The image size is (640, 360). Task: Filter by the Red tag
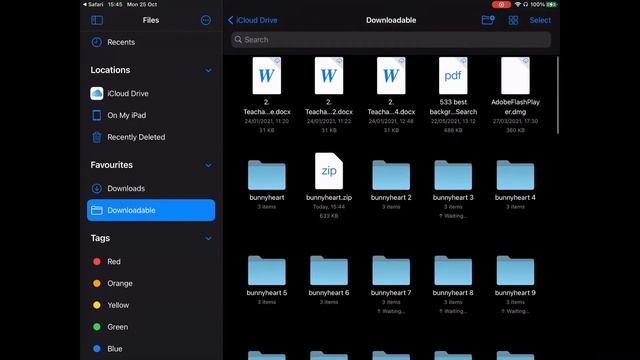[x=151, y=262]
